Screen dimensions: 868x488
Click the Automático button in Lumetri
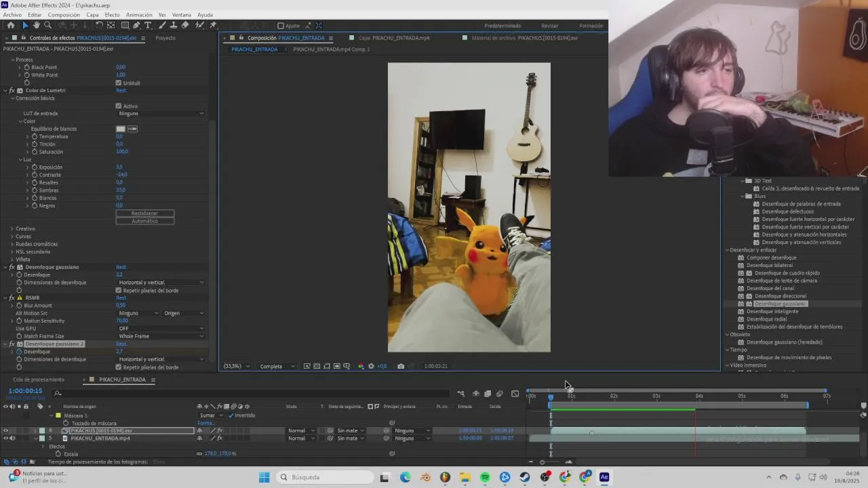pos(144,221)
